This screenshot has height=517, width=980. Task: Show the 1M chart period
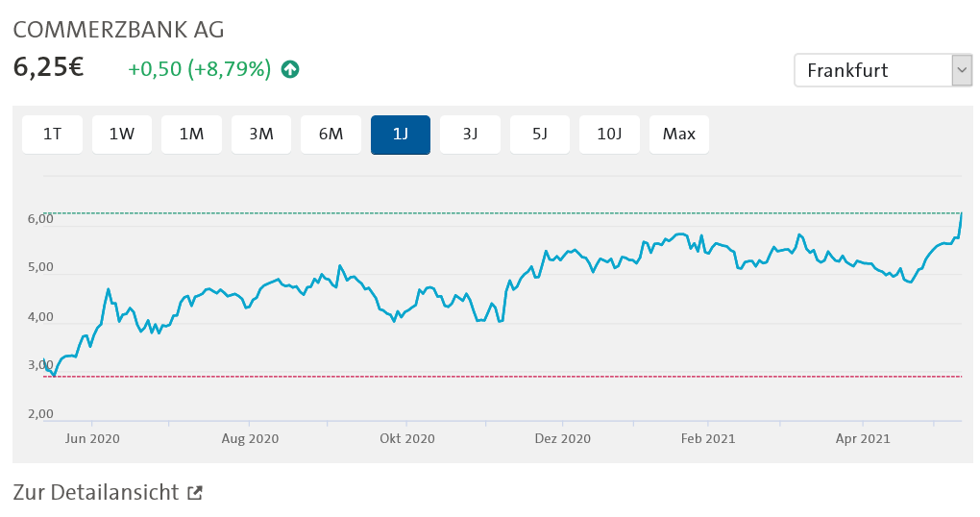191,135
